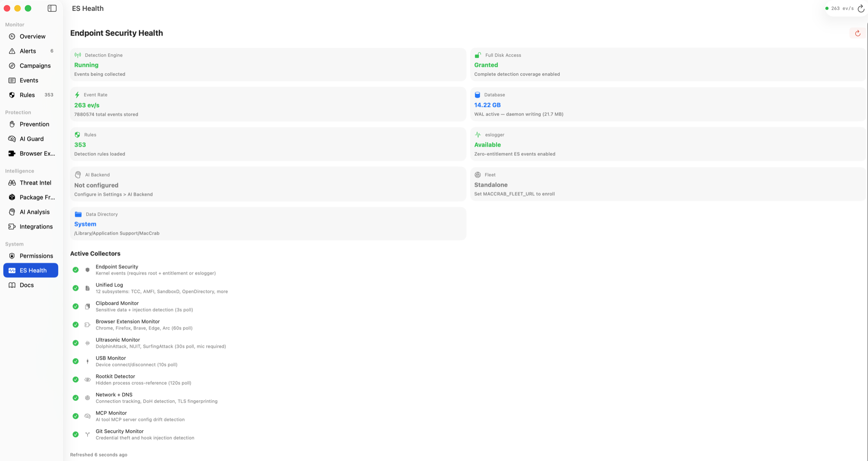
Task: Open the Docs page
Action: coord(26,285)
